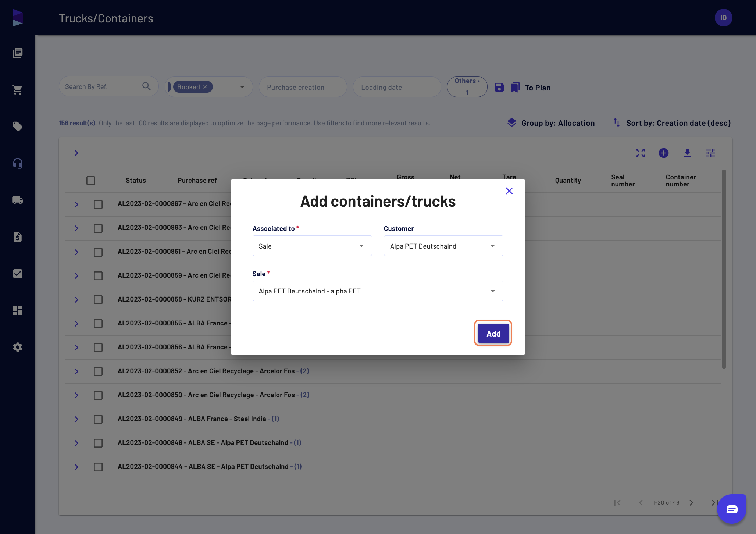
Task: Open the shopping cart purchases sidebar icon
Action: click(18, 90)
